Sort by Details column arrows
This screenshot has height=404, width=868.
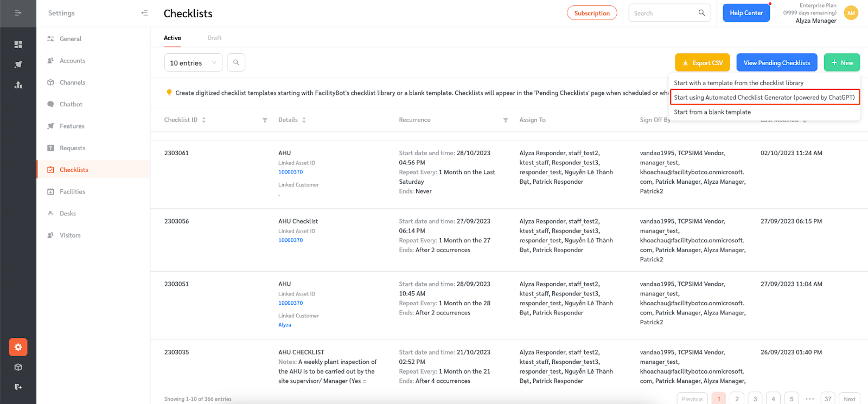click(x=304, y=120)
